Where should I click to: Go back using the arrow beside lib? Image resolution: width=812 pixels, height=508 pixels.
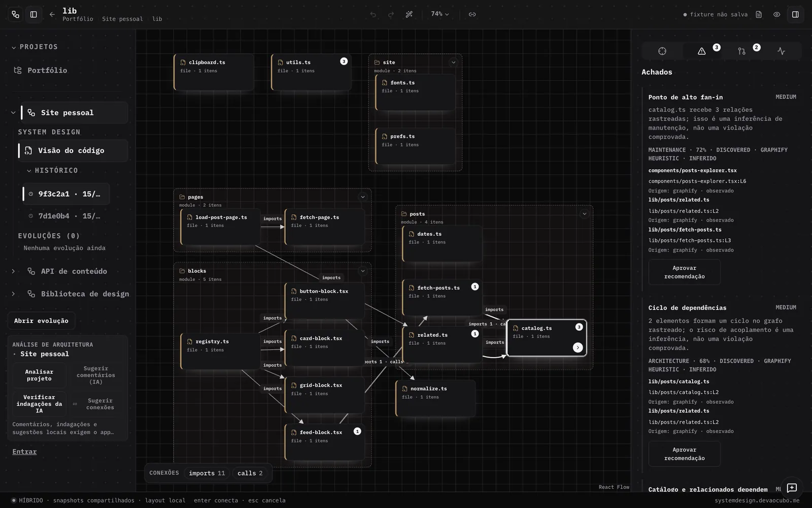[x=52, y=15]
